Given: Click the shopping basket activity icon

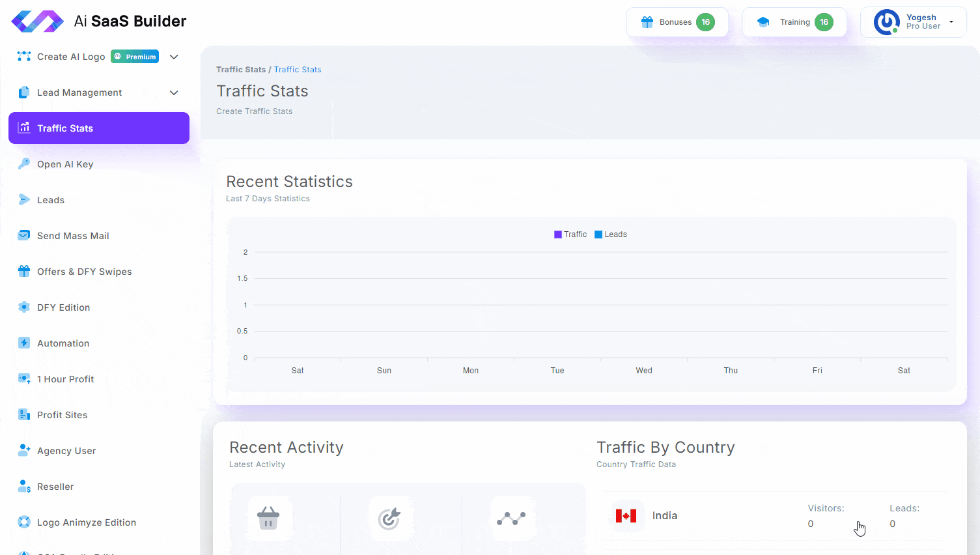Looking at the screenshot, I should pos(268,519).
